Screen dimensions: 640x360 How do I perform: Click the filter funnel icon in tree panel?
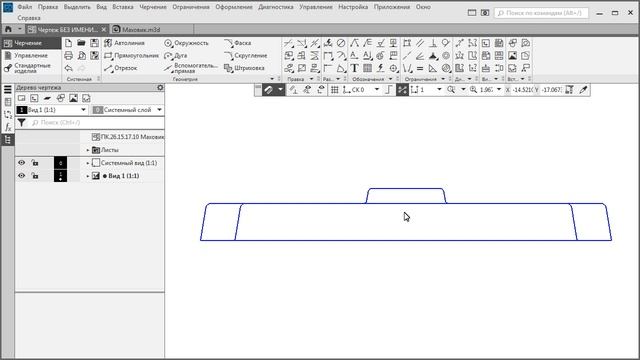(x=22, y=122)
